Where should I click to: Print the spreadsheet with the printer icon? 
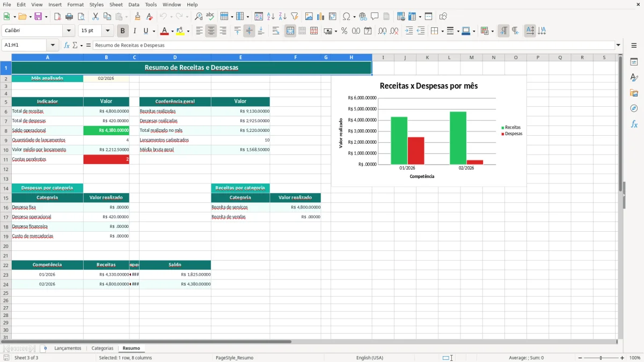[x=69, y=17]
